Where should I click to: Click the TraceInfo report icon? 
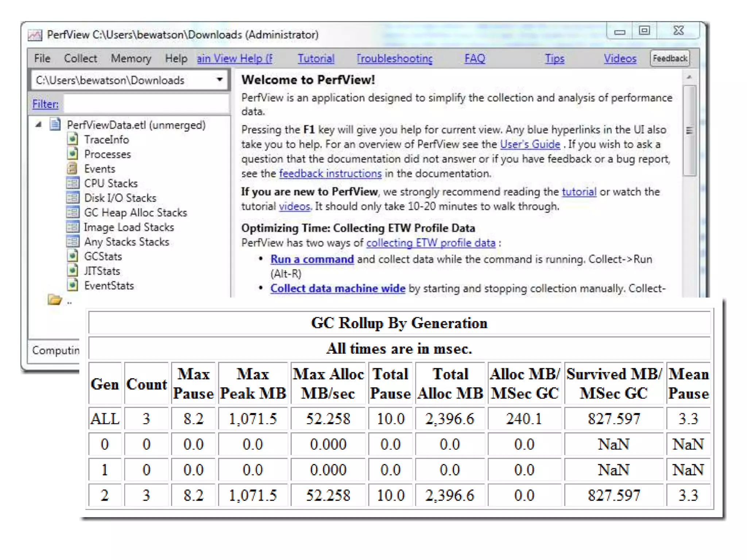[x=73, y=139]
